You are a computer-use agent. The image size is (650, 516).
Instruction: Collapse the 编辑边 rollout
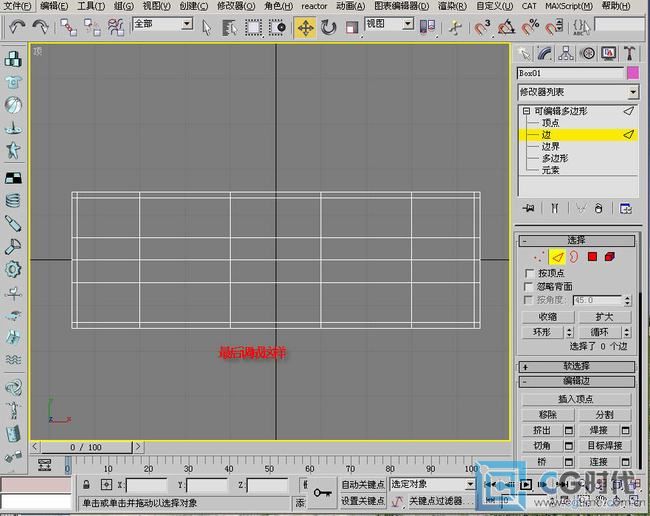576,381
